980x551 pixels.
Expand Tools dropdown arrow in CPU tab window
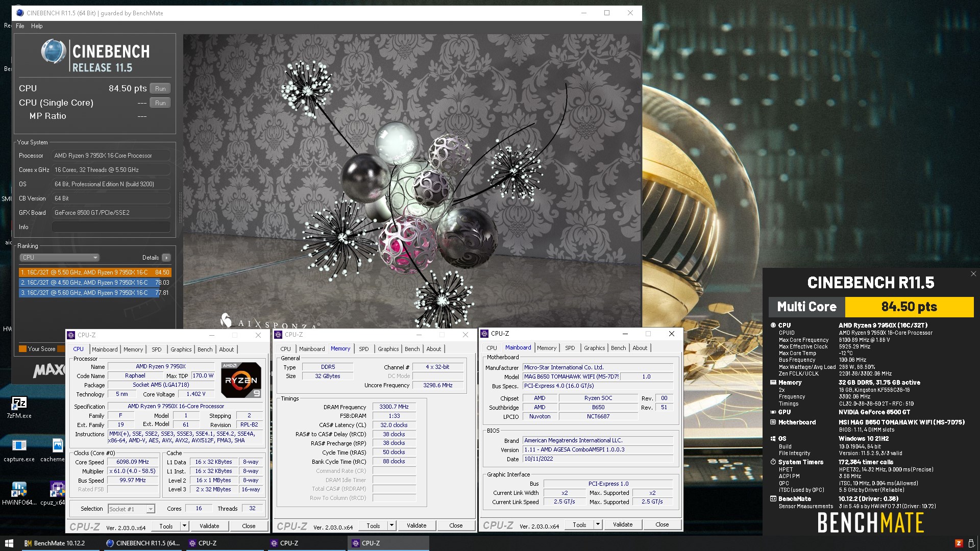pyautogui.click(x=184, y=526)
